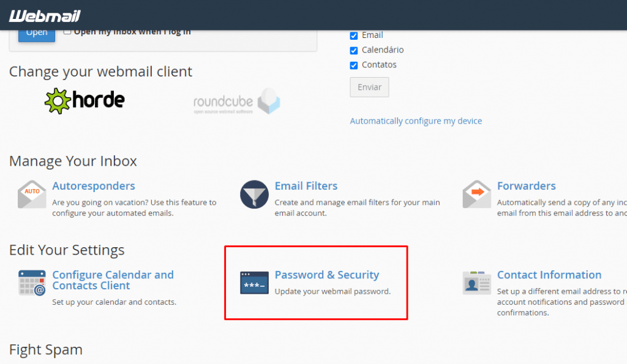Click the calendar and contacts client icon

(32, 283)
